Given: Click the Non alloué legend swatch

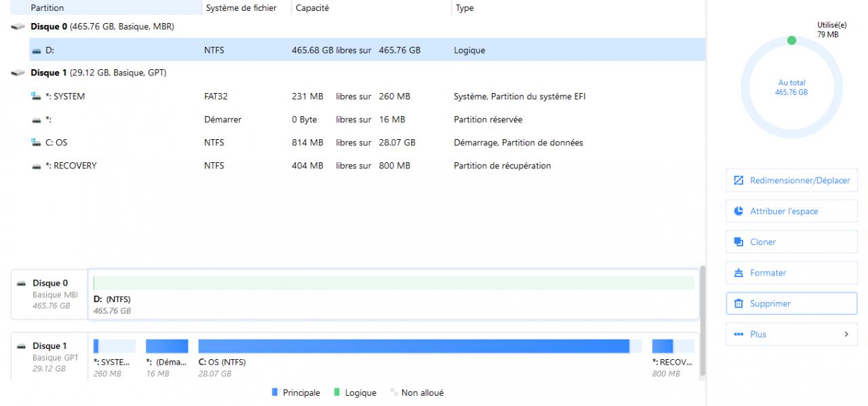Looking at the screenshot, I should (393, 392).
